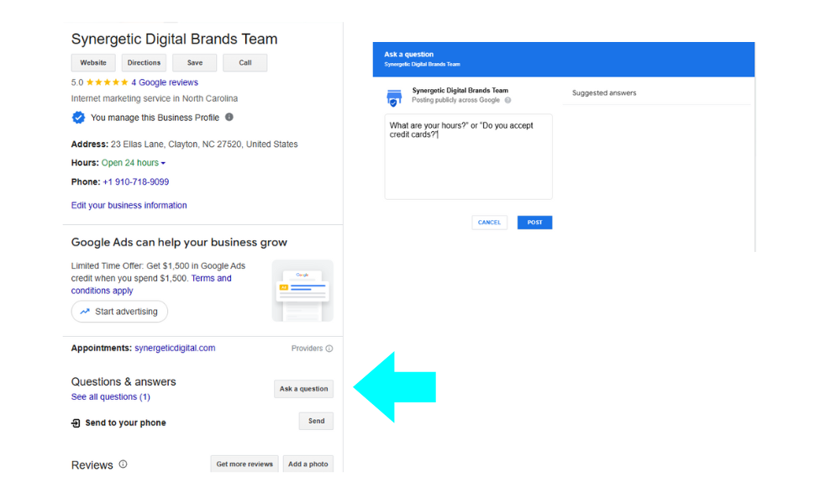Image resolution: width=815 pixels, height=504 pixels.
Task: Click the Google Ads illustration thumbnail
Action: tap(302, 291)
